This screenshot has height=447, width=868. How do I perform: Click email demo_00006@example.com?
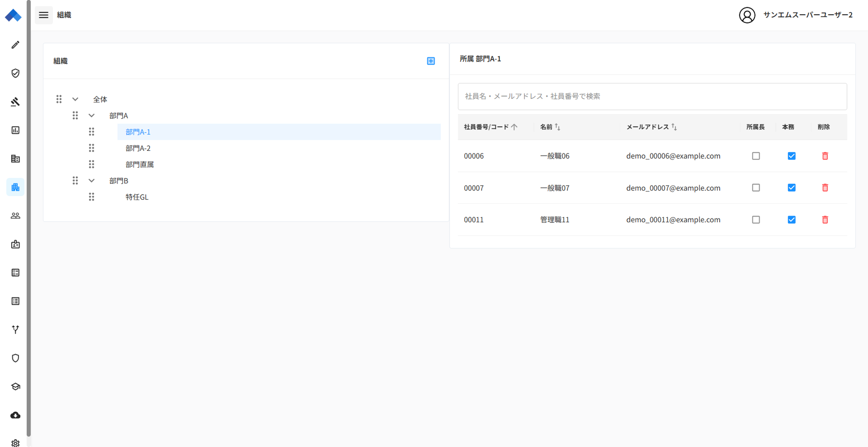[673, 156]
